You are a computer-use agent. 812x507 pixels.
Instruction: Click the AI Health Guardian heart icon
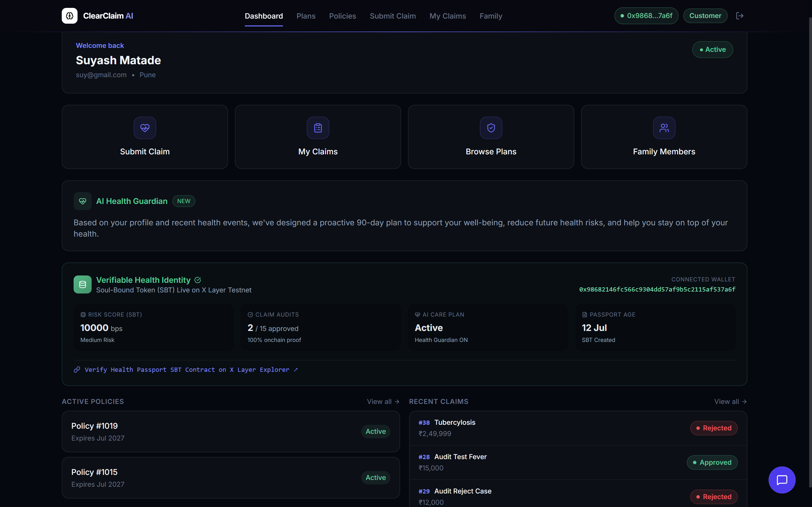83,201
